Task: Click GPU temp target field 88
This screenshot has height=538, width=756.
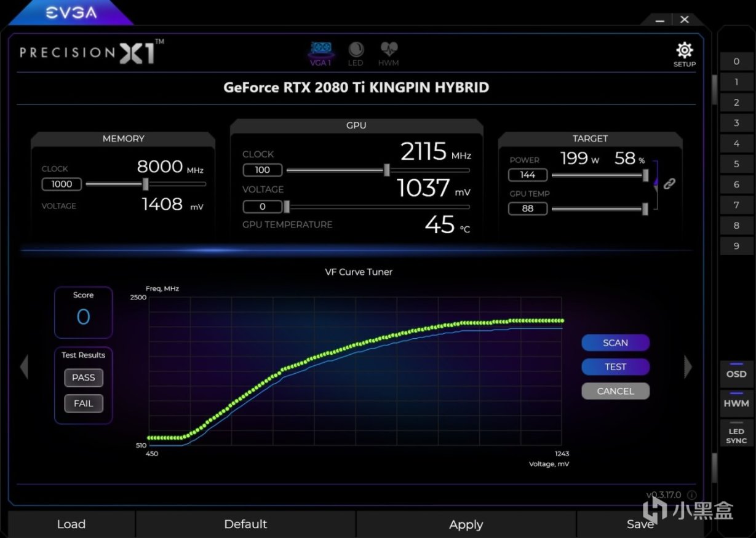Action: pyautogui.click(x=528, y=208)
